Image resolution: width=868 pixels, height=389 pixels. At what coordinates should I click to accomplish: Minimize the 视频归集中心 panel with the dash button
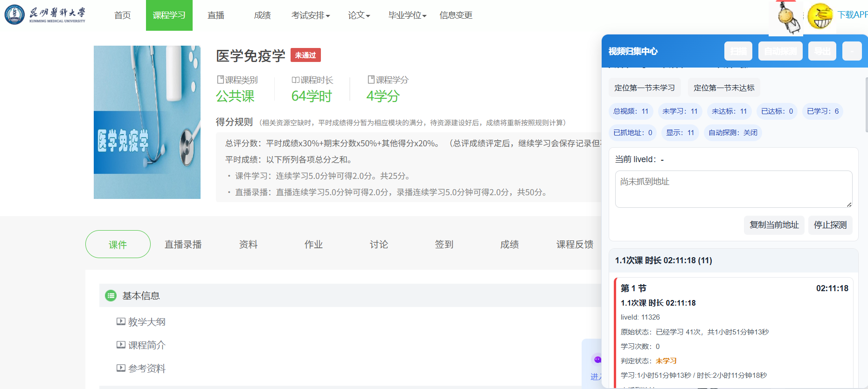click(x=852, y=51)
